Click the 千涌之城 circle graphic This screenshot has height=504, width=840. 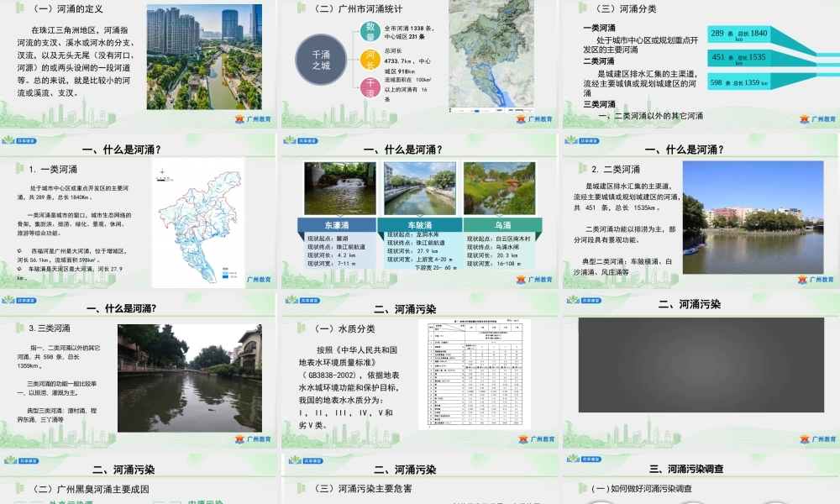[x=323, y=59]
